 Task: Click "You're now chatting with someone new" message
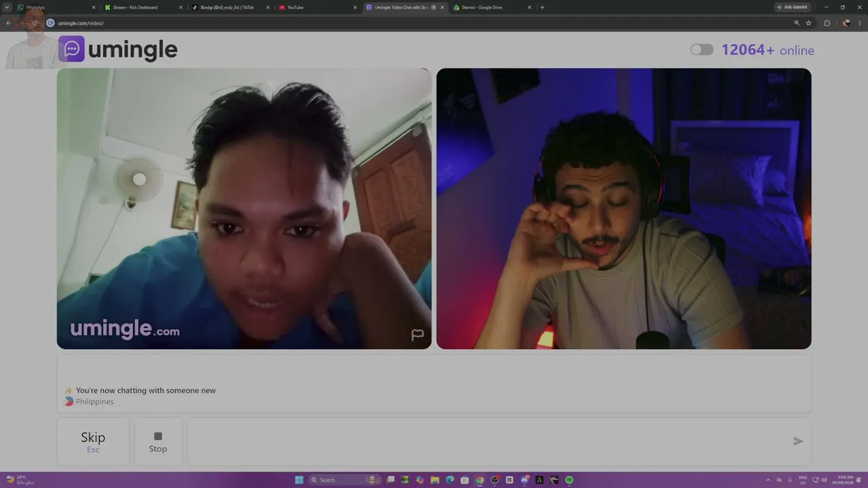(x=146, y=390)
